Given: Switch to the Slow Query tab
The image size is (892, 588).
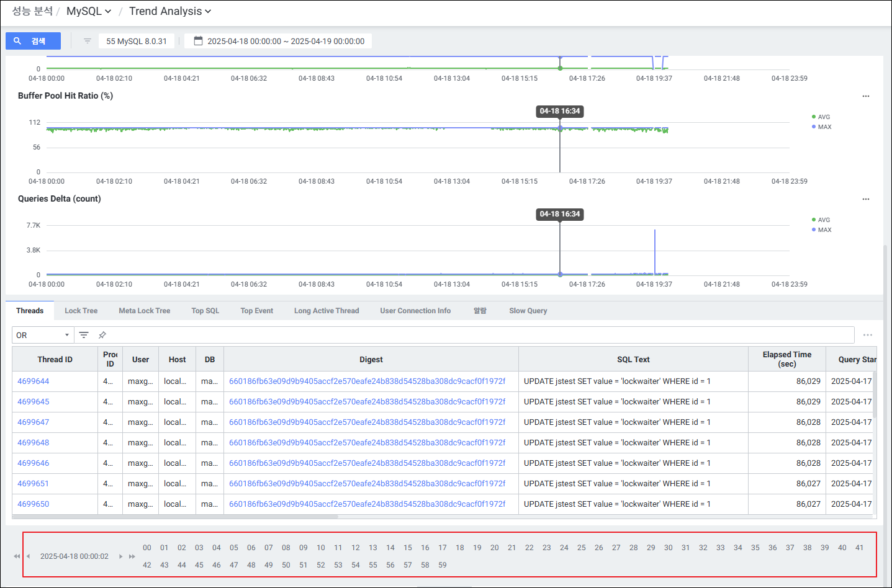Looking at the screenshot, I should tap(528, 311).
